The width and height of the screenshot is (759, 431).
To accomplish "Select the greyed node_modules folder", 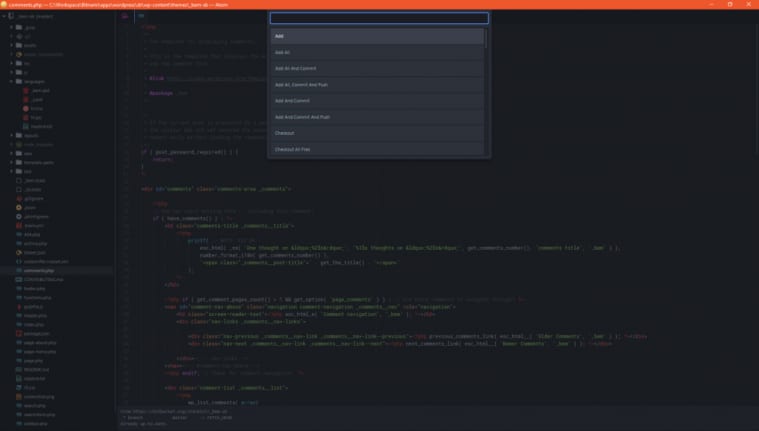I will pos(38,144).
